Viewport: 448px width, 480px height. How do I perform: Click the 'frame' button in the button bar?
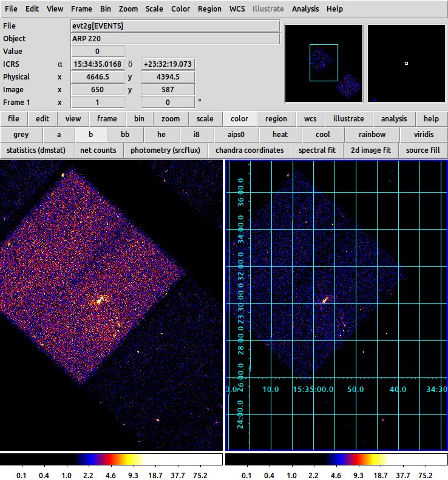[x=107, y=119]
